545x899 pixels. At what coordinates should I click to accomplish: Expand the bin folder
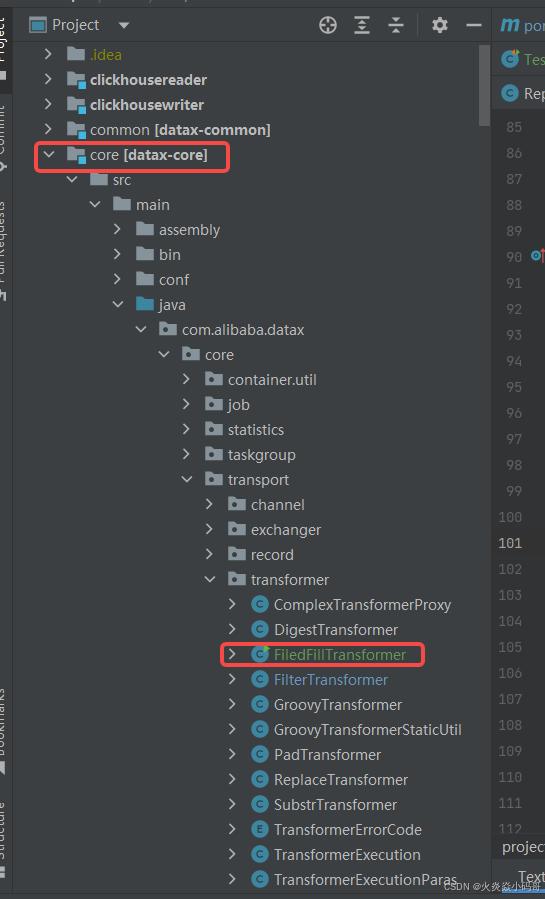coord(117,255)
